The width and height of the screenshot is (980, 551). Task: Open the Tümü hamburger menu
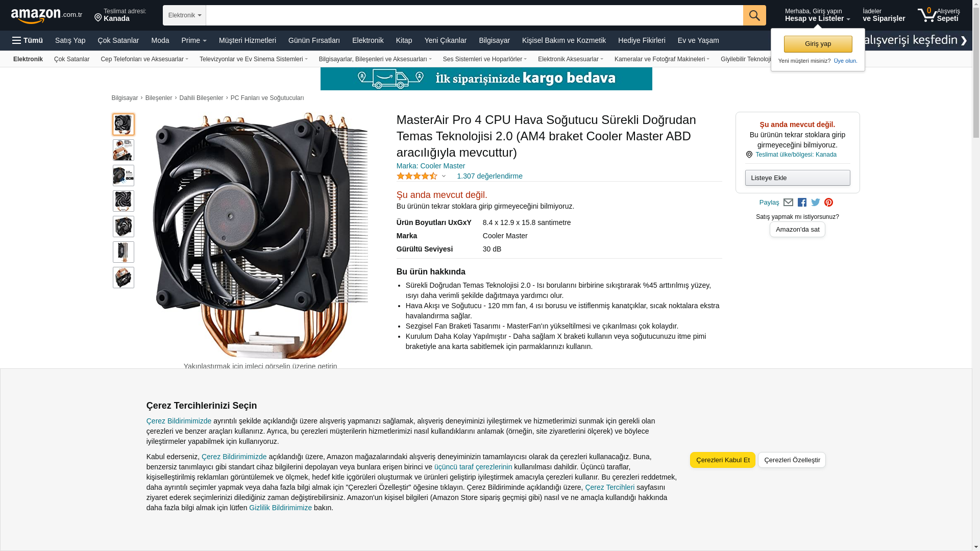click(28, 40)
